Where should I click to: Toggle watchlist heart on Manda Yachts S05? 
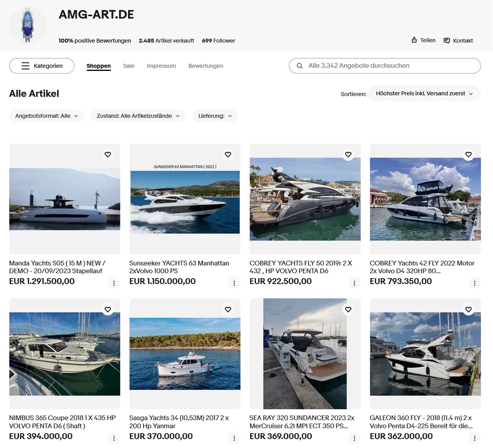coord(108,155)
